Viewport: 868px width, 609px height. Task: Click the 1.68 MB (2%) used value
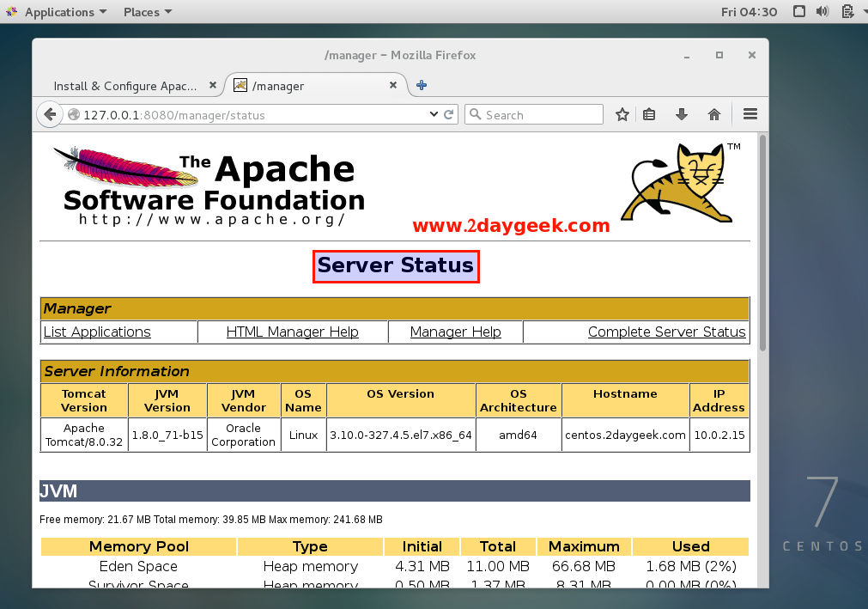click(x=691, y=566)
